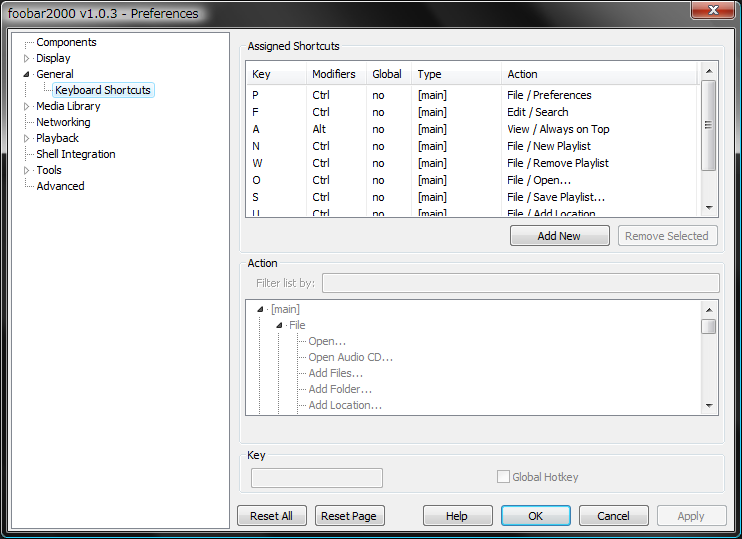Confirm with the OK button
This screenshot has height=539, width=742.
coord(536,516)
